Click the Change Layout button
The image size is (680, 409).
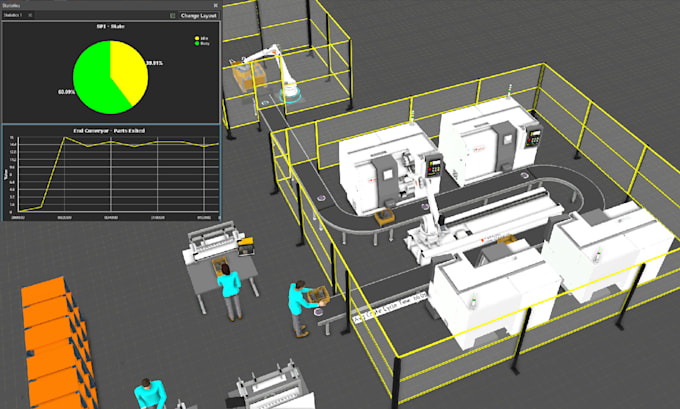pyautogui.click(x=199, y=15)
